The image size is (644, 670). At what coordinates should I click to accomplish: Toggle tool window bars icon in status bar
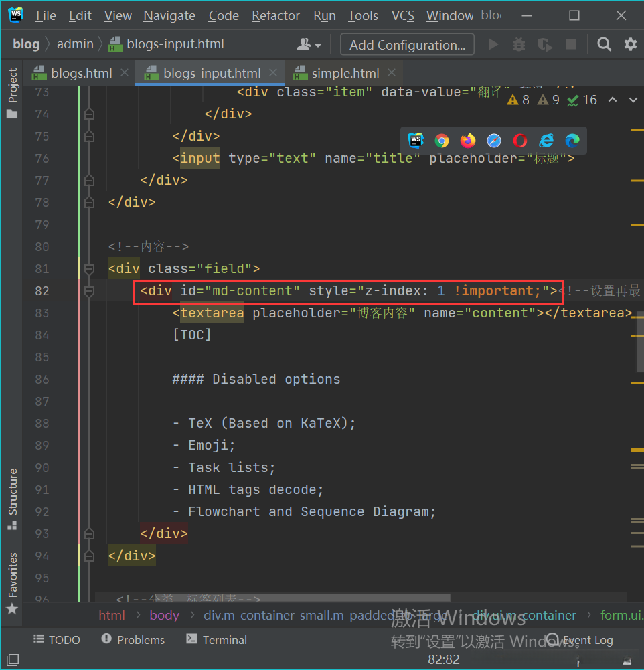13,659
